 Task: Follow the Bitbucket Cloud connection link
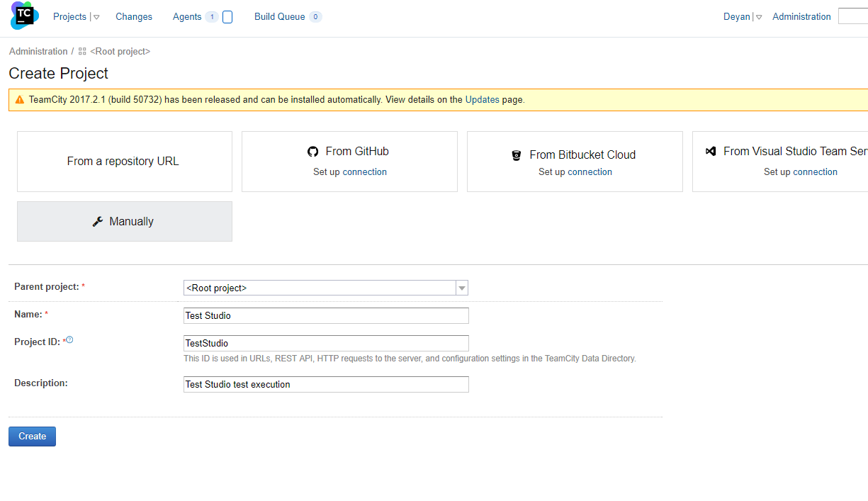[x=590, y=172]
